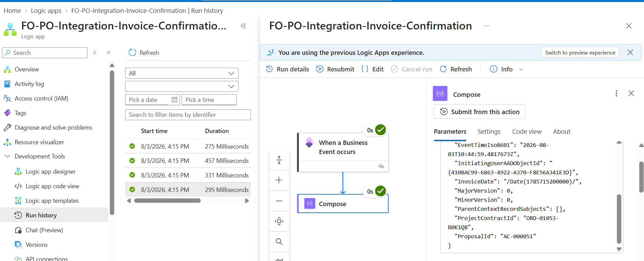
Task: Switch to the Parameters tab
Action: pyautogui.click(x=450, y=132)
